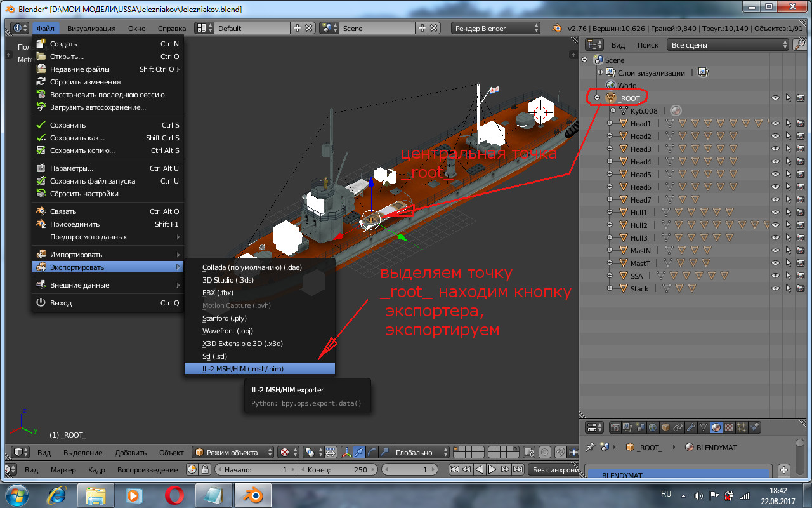Open the World properties tab (globe icon)

[x=653, y=427]
